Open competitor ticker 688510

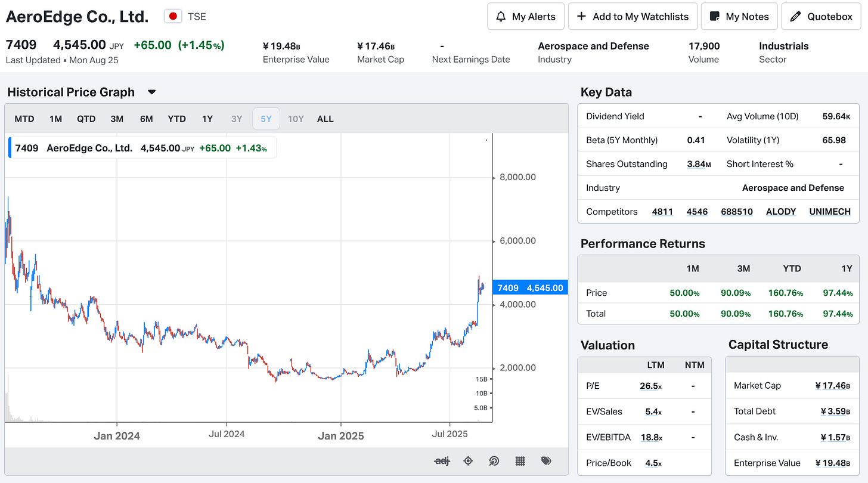click(x=737, y=212)
